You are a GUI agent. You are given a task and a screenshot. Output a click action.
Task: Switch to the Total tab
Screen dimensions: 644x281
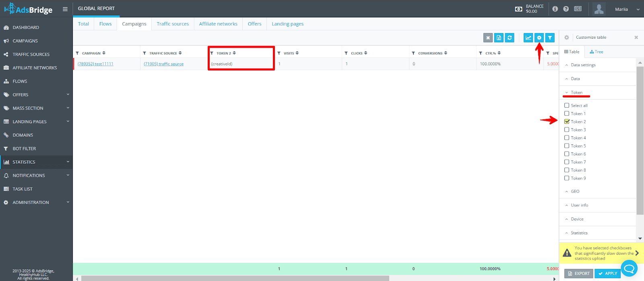tap(83, 24)
